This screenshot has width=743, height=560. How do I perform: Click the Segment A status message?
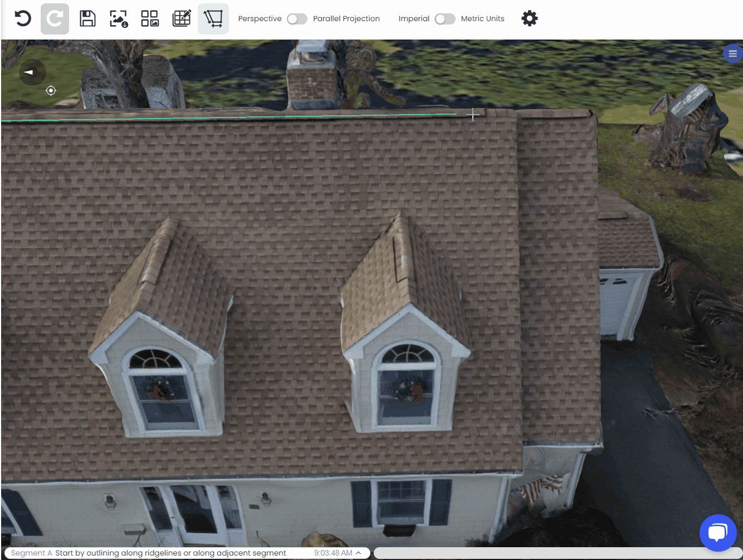(x=149, y=553)
